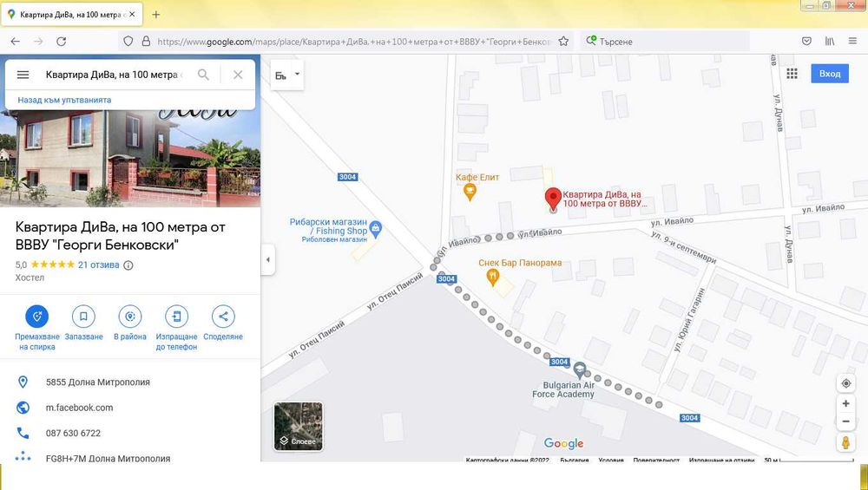Viewport: 868px width, 490px height.
Task: Select the 'Квартира ДиВа' browser tab
Action: coord(72,15)
